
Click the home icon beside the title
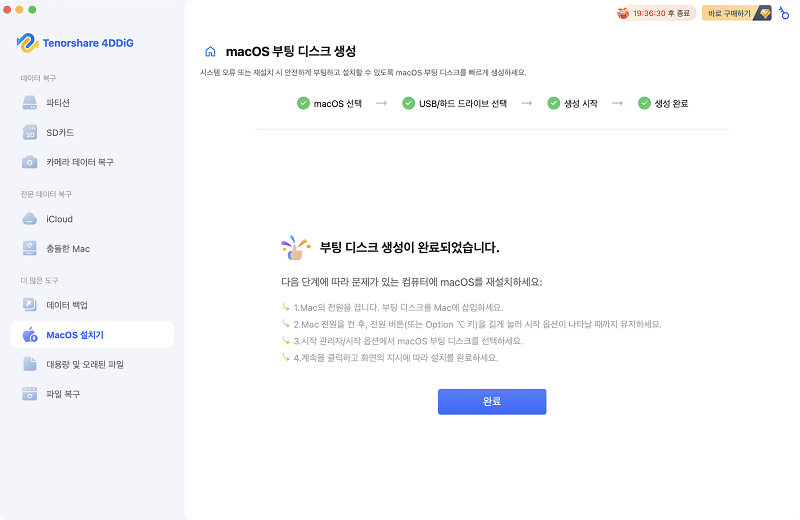pyautogui.click(x=210, y=52)
